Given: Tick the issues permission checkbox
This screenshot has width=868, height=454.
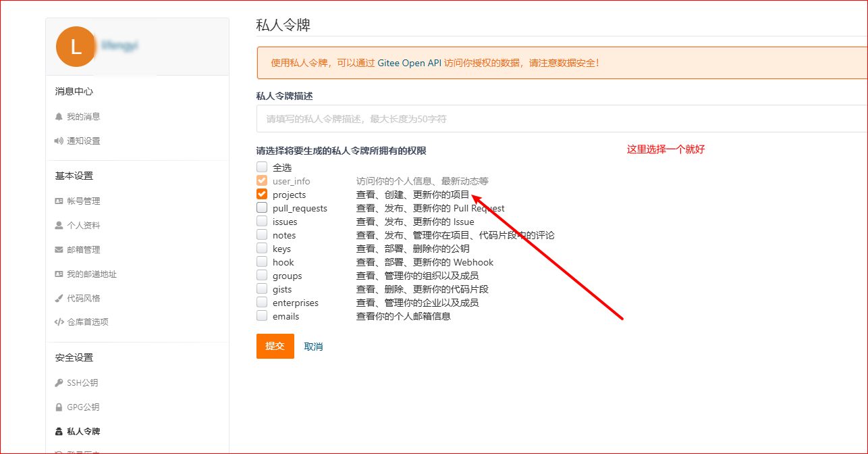Looking at the screenshot, I should click(262, 221).
